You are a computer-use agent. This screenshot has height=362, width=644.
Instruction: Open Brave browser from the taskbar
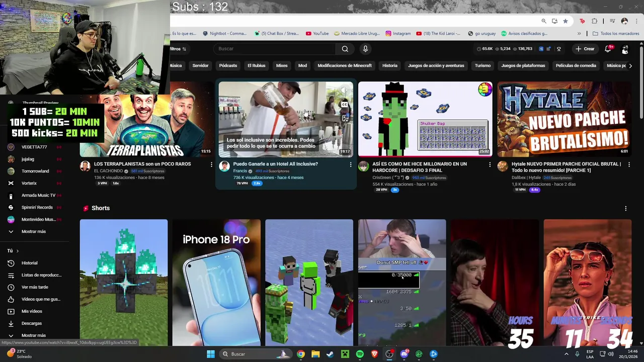pos(374,354)
